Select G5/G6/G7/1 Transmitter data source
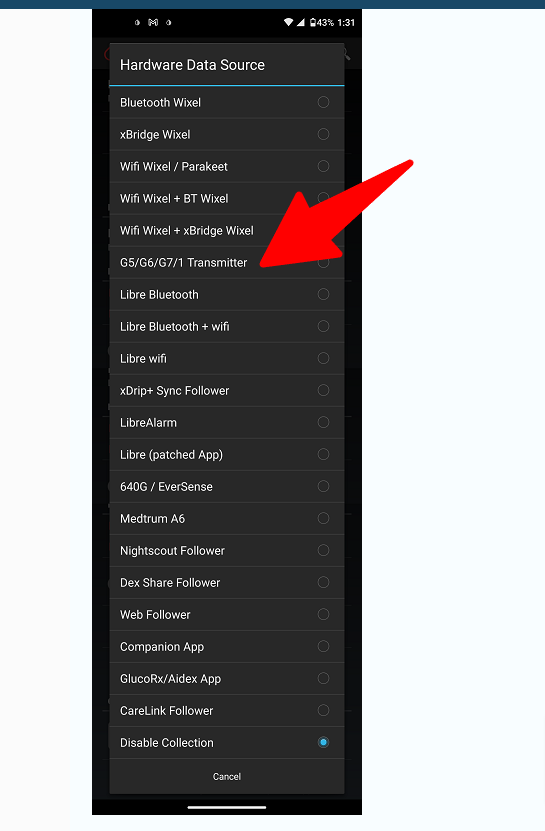The width and height of the screenshot is (545, 831). (x=226, y=262)
